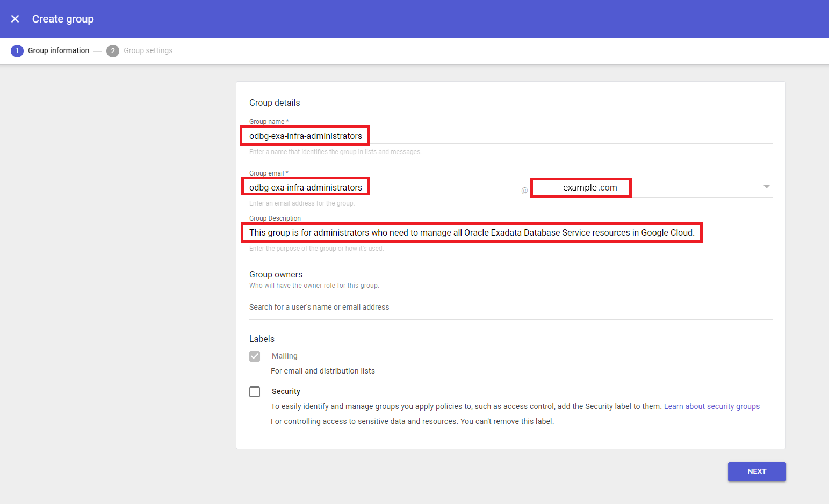This screenshot has width=829, height=504.
Task: Toggle the Mailing label checkbox
Action: [x=255, y=356]
